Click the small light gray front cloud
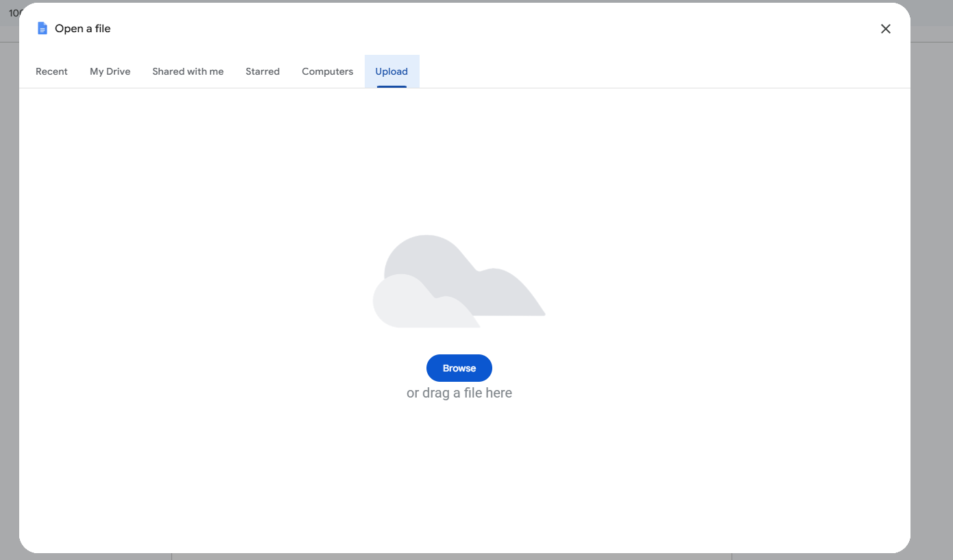Screen dimensions: 953x560 [405, 305]
